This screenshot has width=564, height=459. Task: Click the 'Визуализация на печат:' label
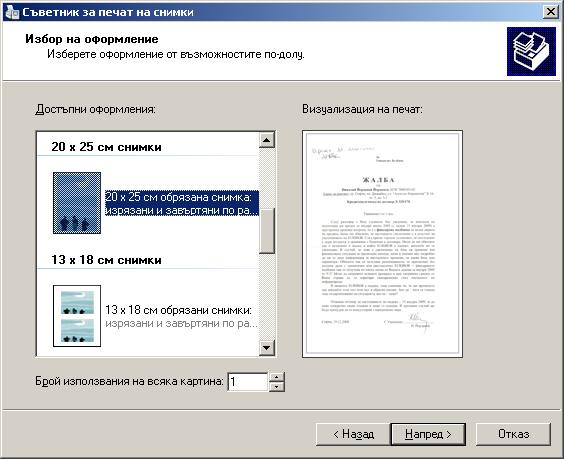click(x=362, y=109)
